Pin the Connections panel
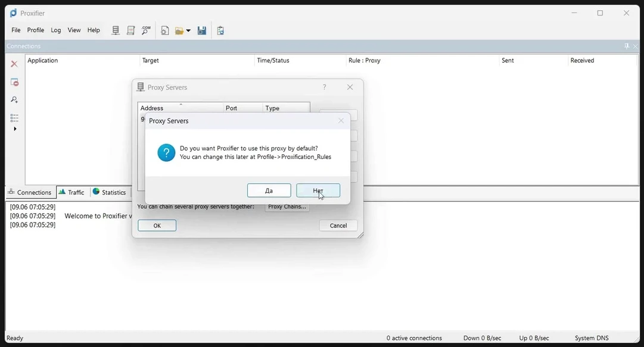 (627, 46)
